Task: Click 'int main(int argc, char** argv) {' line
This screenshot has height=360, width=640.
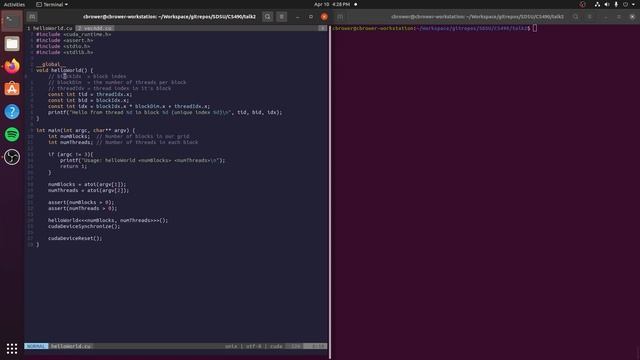Action: tap(86, 130)
